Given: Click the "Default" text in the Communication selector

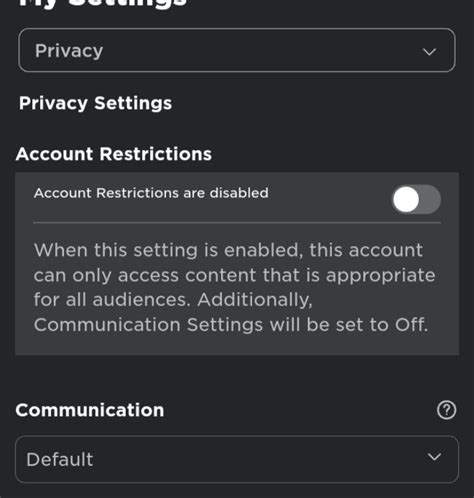Looking at the screenshot, I should click(x=60, y=459).
